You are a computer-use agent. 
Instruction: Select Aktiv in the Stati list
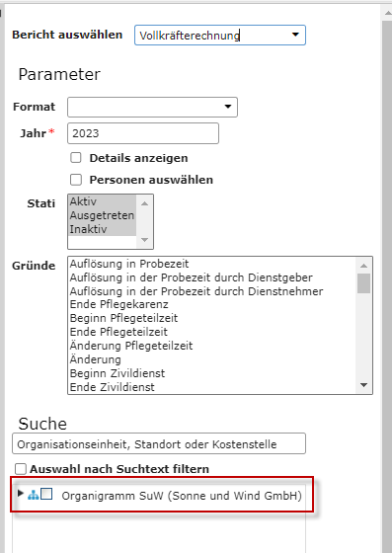pyautogui.click(x=103, y=201)
